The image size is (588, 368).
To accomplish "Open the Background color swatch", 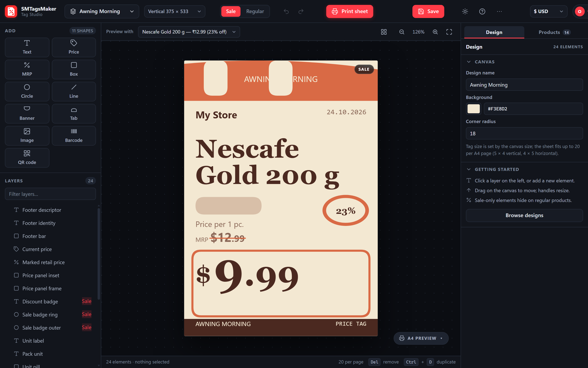I will pos(473,109).
